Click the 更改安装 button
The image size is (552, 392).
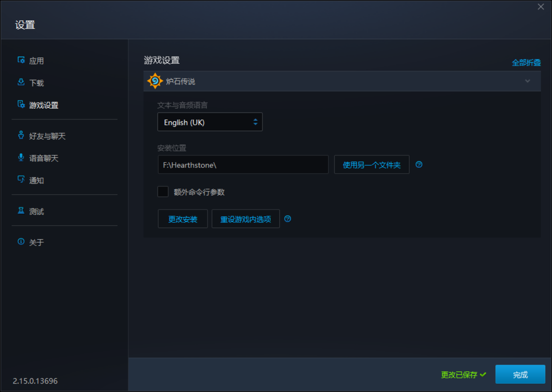click(x=183, y=219)
